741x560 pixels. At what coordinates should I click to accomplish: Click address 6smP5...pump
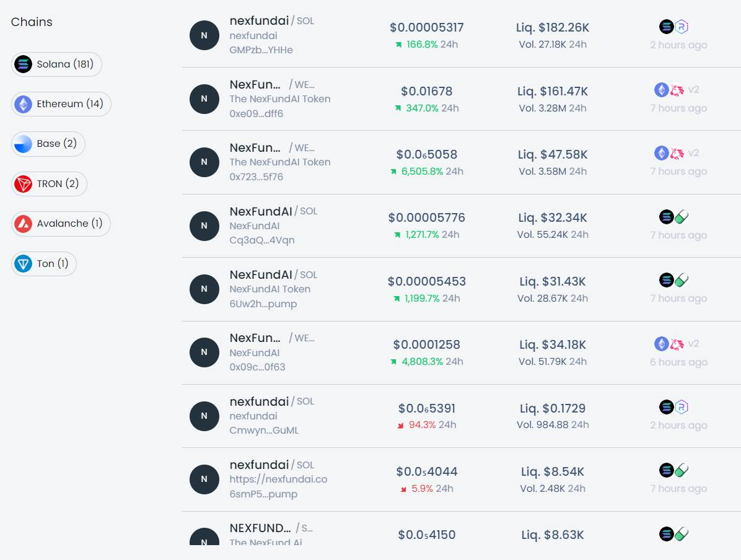click(263, 494)
